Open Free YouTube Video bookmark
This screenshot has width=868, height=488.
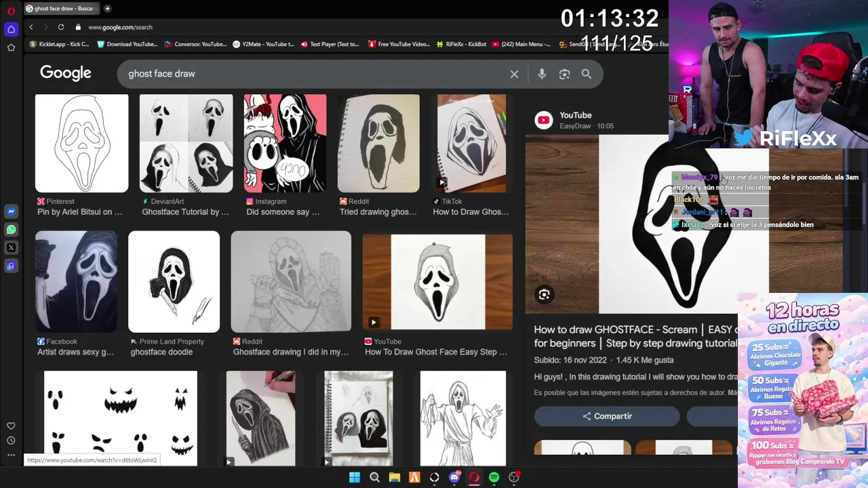[x=399, y=44]
